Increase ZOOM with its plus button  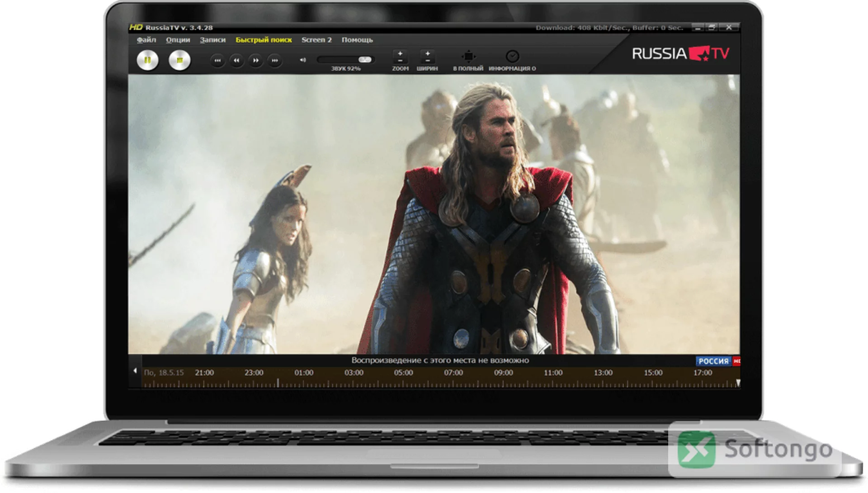coord(400,53)
